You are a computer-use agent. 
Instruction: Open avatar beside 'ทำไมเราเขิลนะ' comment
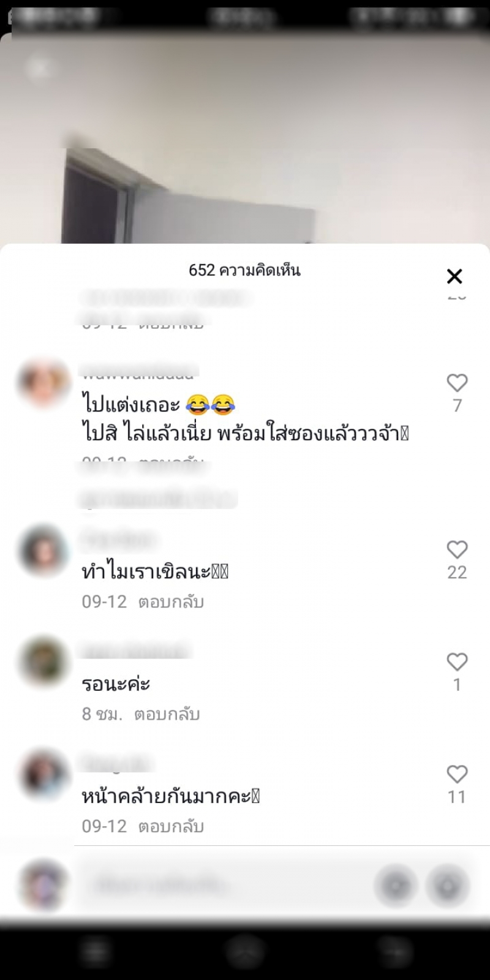coord(43,551)
